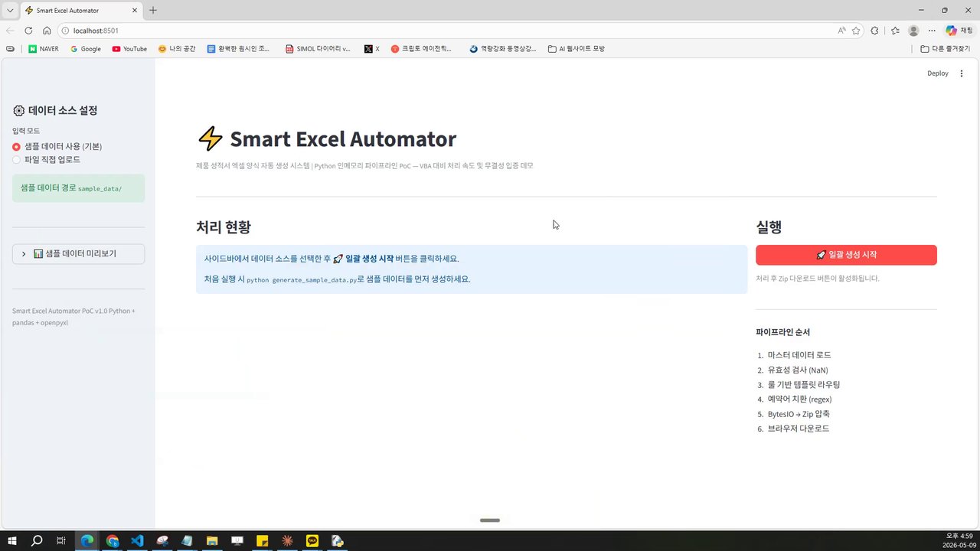The width and height of the screenshot is (980, 551).
Task: Open Visual Studio Code from the taskbar
Action: click(137, 540)
